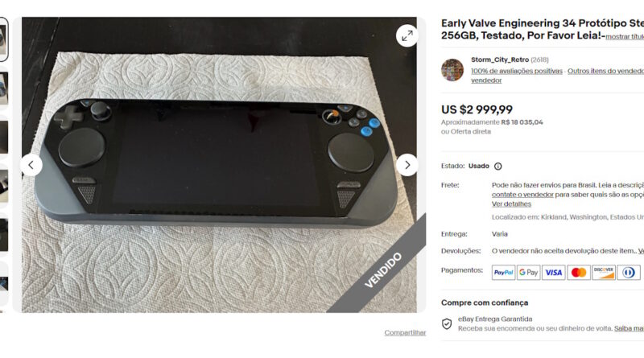
Task: Open Outros itens do vendedor link
Action: (x=605, y=71)
